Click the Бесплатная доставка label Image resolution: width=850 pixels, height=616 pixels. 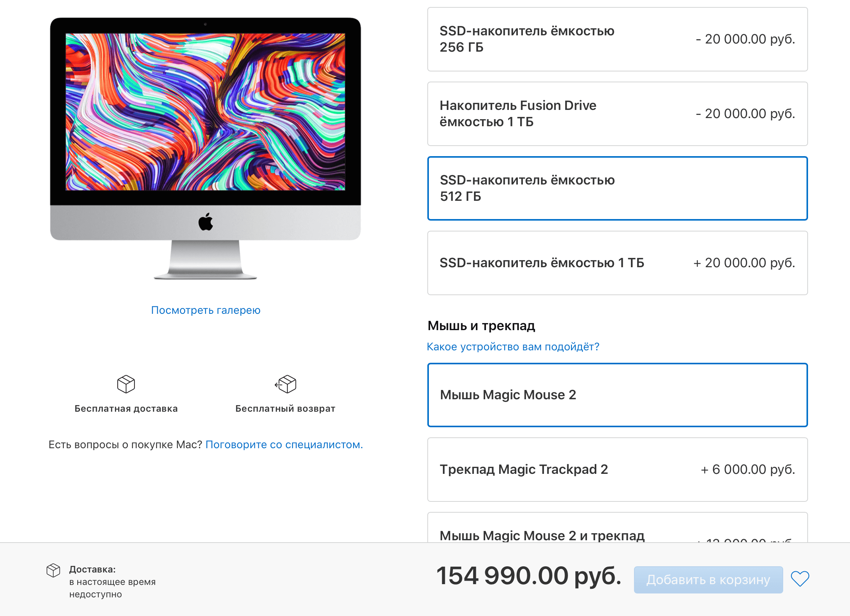click(126, 409)
